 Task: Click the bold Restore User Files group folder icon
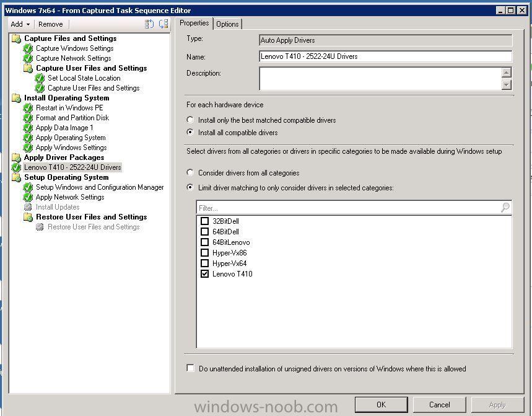28,217
